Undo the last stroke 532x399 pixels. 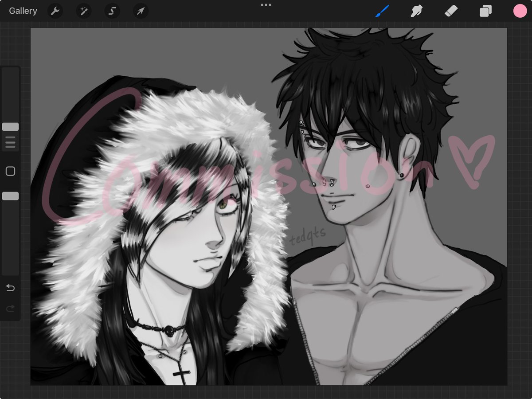[x=10, y=288]
